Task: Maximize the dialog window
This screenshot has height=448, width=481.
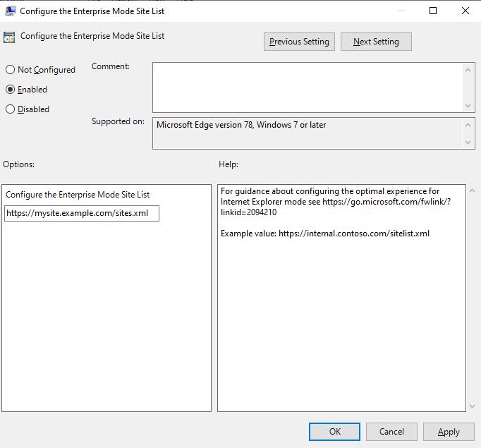Action: (x=433, y=11)
